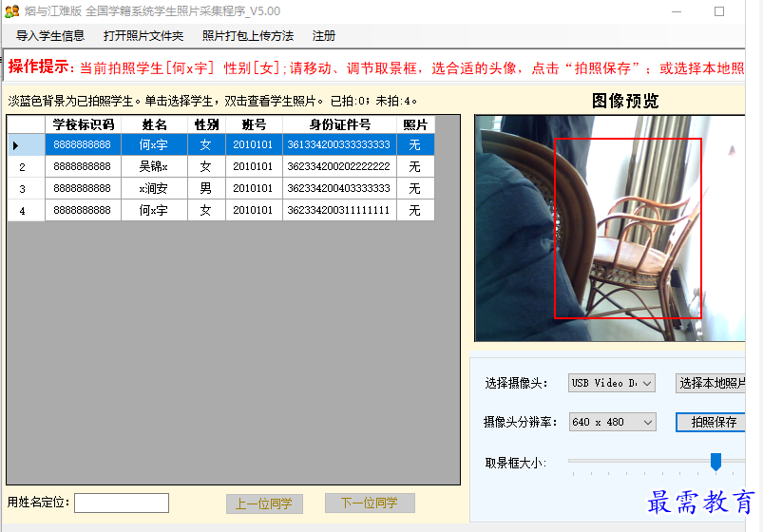This screenshot has width=763, height=532.
Task: Select student name 吴锦x
Action: pyautogui.click(x=154, y=166)
